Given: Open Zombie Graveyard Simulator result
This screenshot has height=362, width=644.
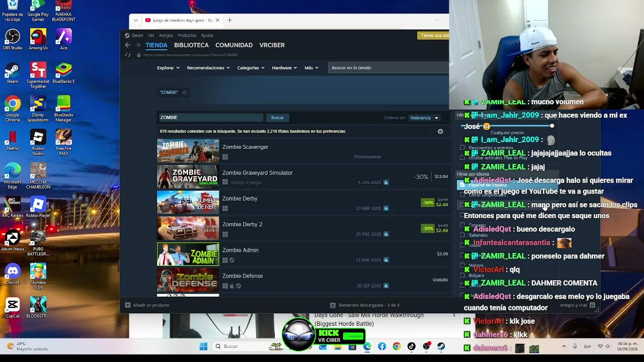Looking at the screenshot, I should [303, 176].
